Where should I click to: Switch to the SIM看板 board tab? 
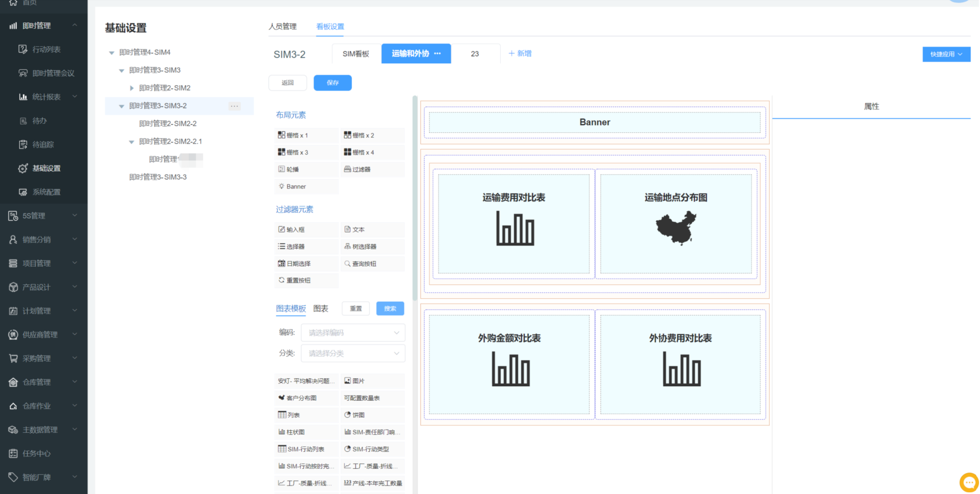click(356, 54)
